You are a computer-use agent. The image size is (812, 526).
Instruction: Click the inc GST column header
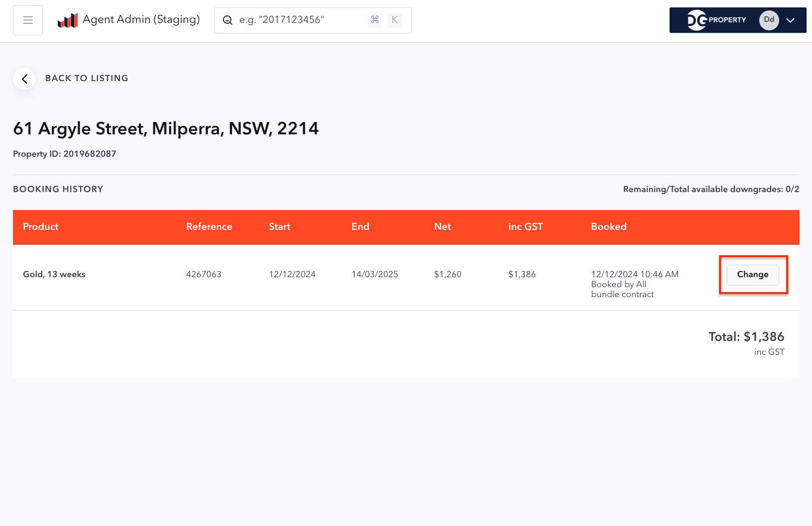[526, 227]
